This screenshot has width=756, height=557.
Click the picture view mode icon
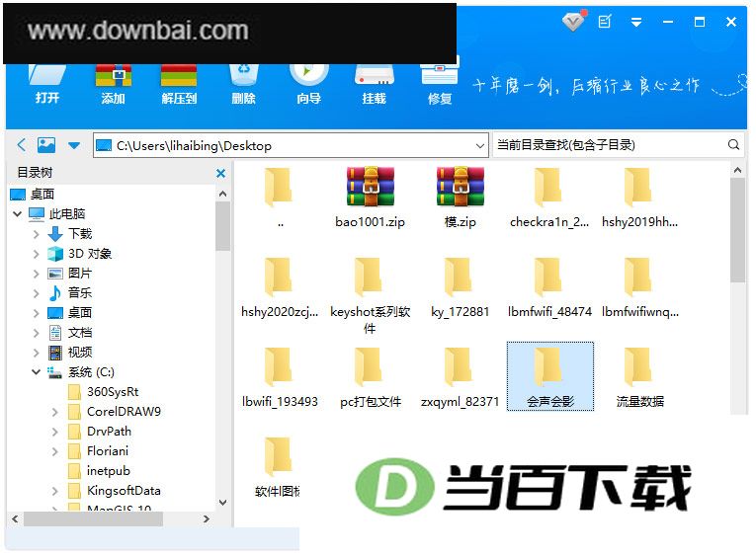46,144
